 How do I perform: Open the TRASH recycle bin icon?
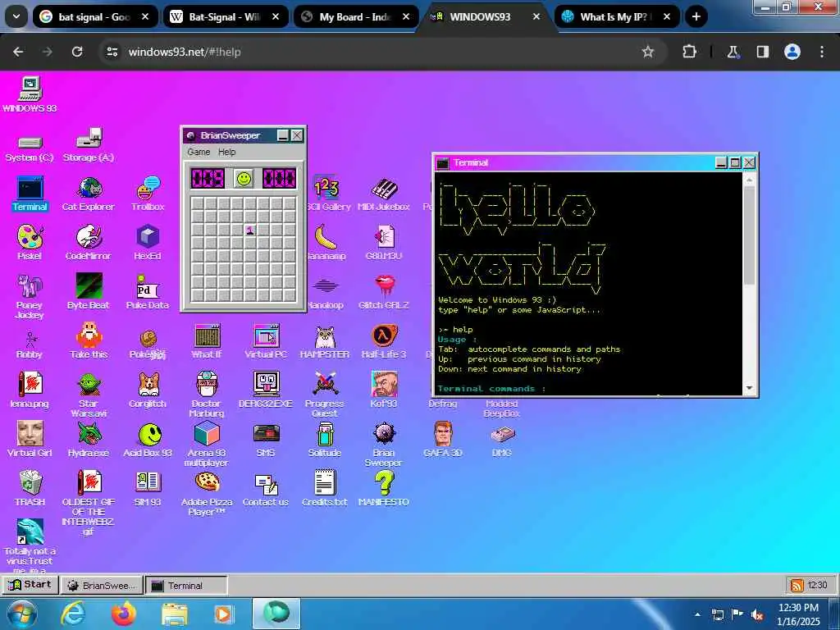point(30,489)
